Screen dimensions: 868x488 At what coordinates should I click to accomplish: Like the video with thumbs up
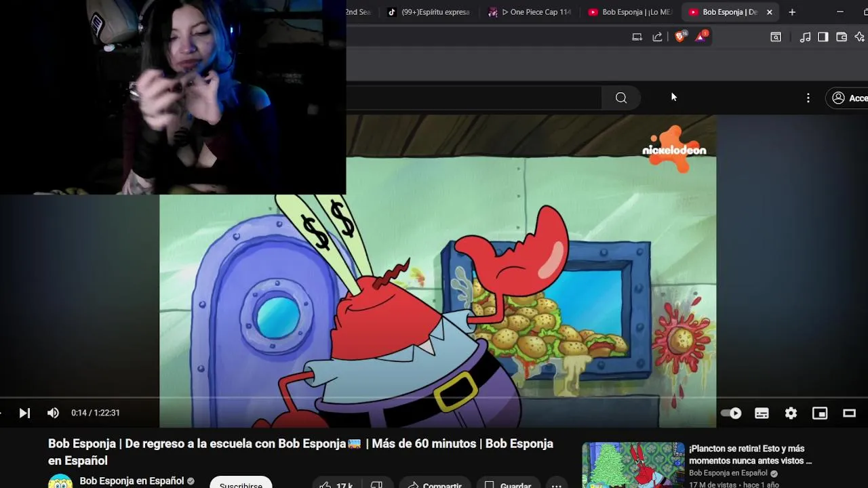click(336, 485)
